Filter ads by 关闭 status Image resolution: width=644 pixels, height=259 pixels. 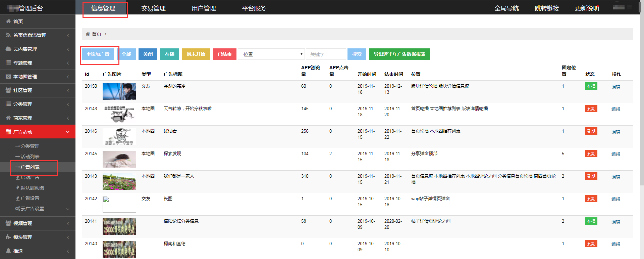coord(148,54)
